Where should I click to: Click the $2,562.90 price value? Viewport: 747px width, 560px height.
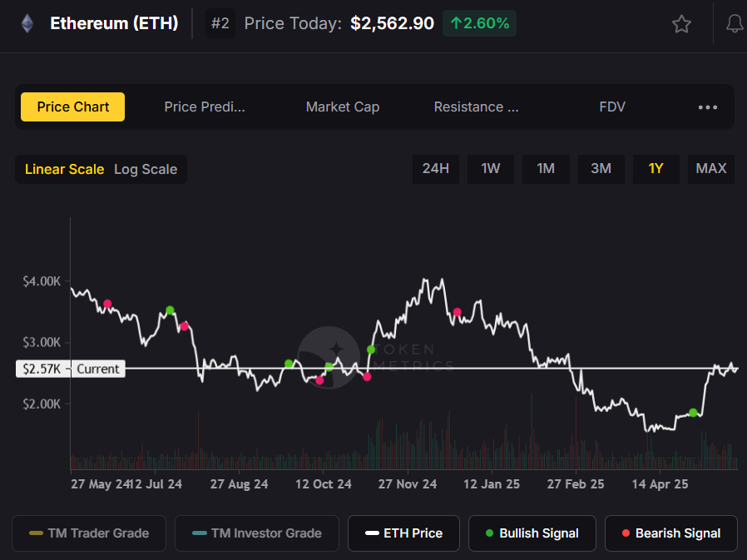point(392,23)
